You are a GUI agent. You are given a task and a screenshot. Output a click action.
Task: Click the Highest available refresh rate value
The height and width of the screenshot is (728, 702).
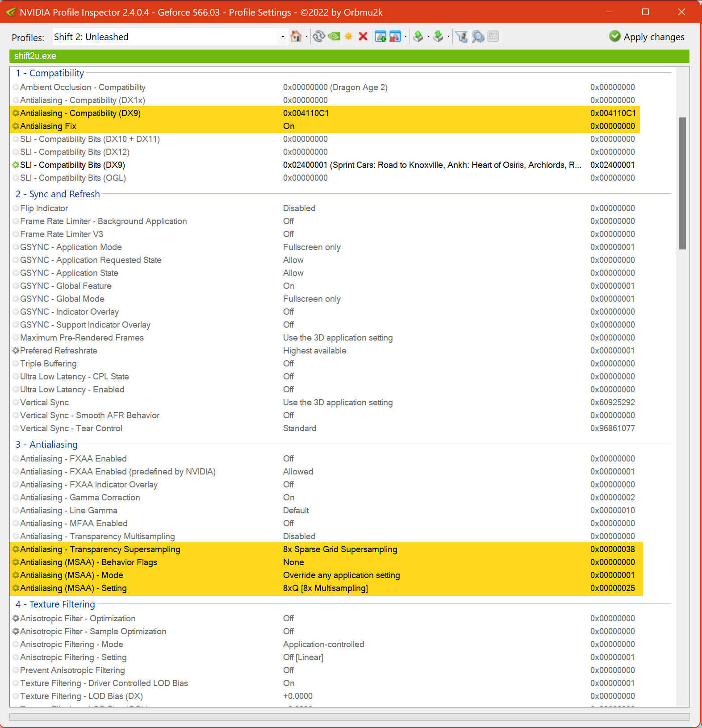coord(314,351)
